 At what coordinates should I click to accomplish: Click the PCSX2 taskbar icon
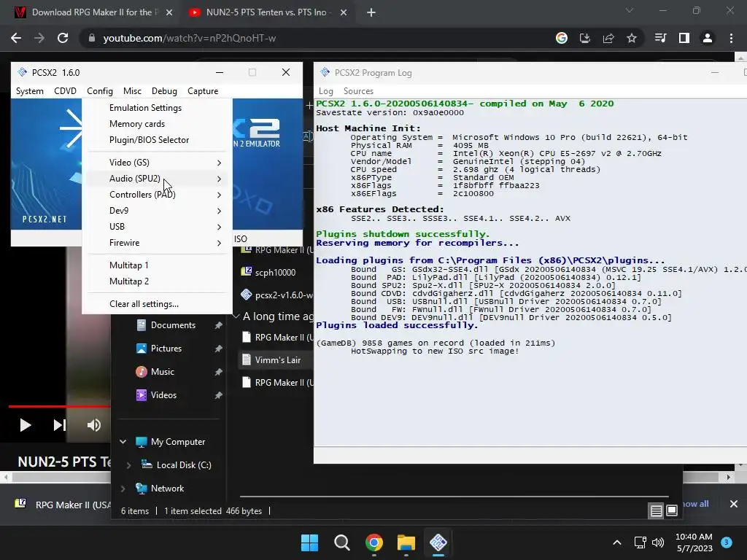(438, 542)
